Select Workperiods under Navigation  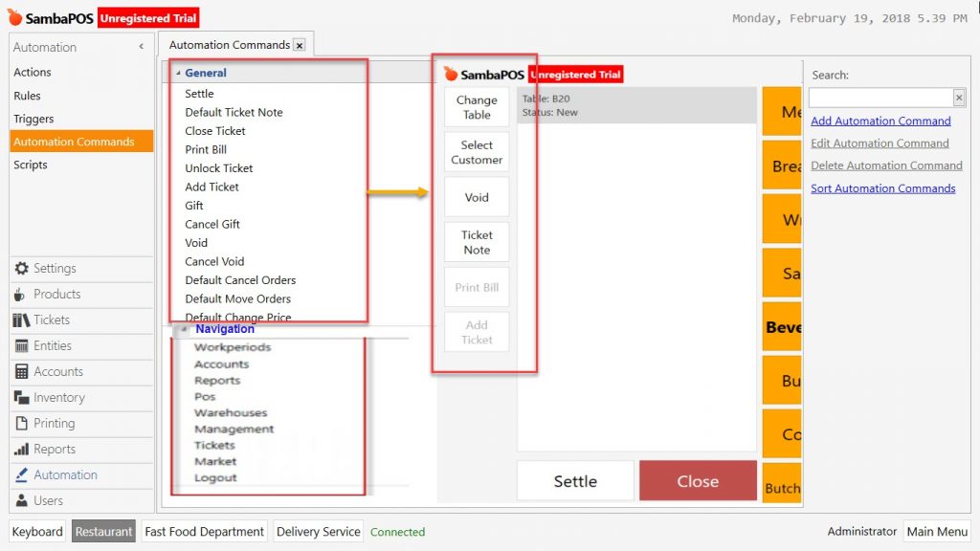click(233, 347)
